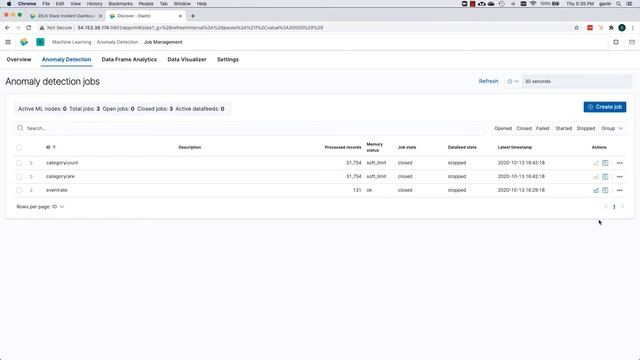Image resolution: width=640 pixels, height=360 pixels.
Task: Click the Refresh button
Action: coord(488,81)
